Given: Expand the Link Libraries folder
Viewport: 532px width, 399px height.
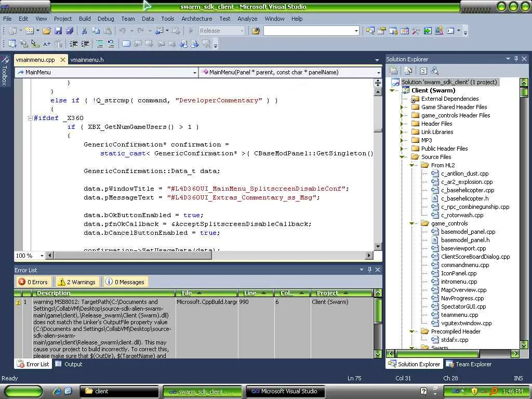Looking at the screenshot, I should pos(402,132).
